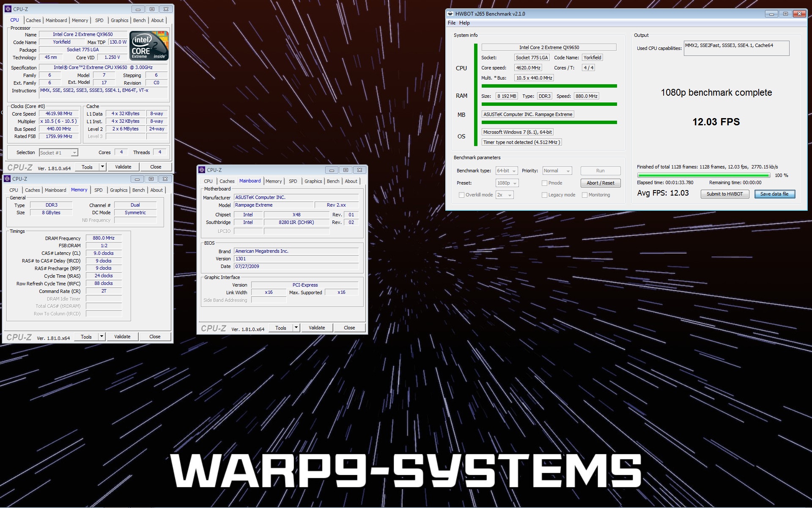Image resolution: width=812 pixels, height=508 pixels.
Task: Close the CPU-Z Mainboard window
Action: click(359, 170)
